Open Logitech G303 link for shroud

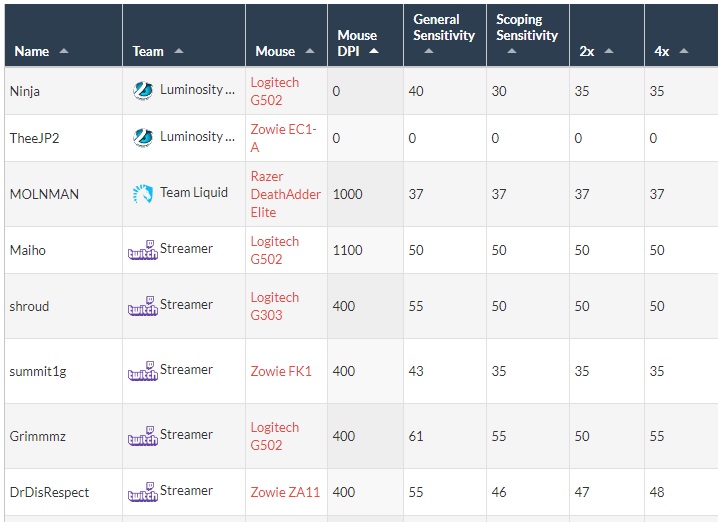point(274,306)
